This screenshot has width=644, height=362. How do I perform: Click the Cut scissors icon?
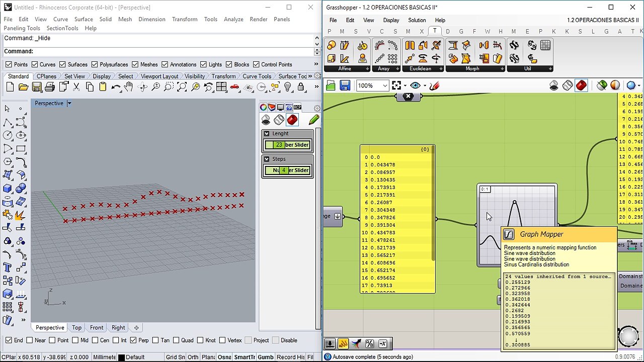[x=76, y=87]
